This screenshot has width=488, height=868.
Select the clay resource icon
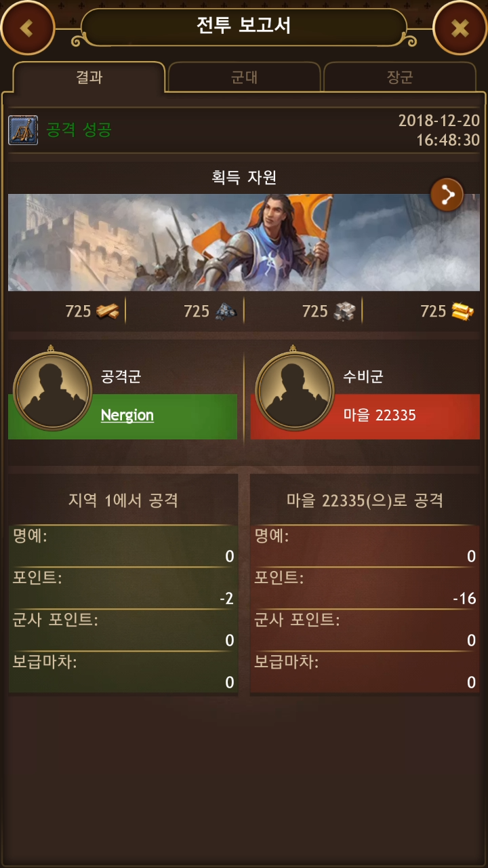pyautogui.click(x=226, y=311)
